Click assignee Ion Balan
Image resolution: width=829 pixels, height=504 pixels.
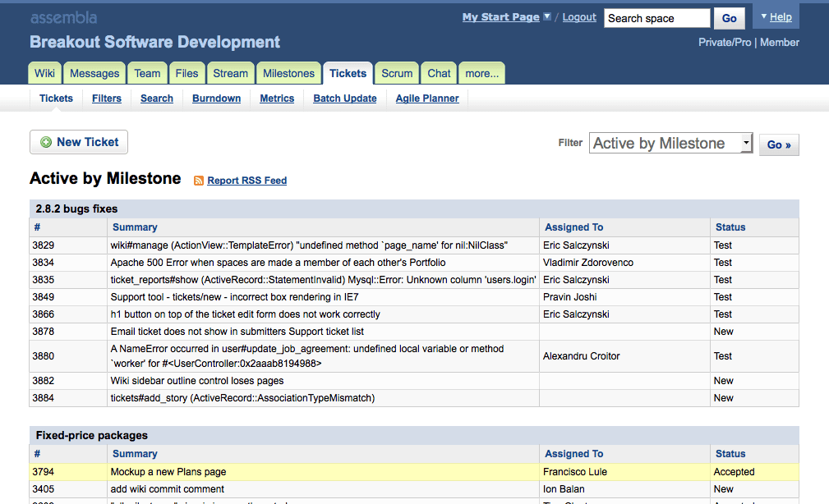564,489
